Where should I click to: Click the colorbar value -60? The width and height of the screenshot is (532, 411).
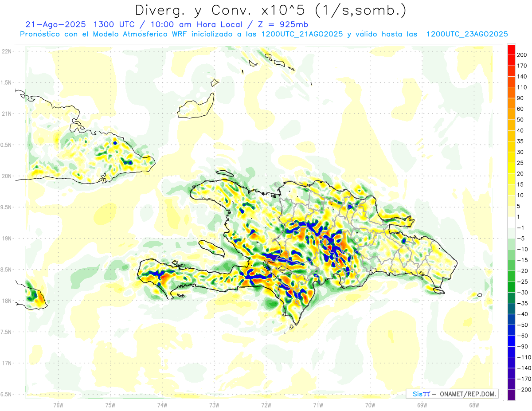(522, 336)
